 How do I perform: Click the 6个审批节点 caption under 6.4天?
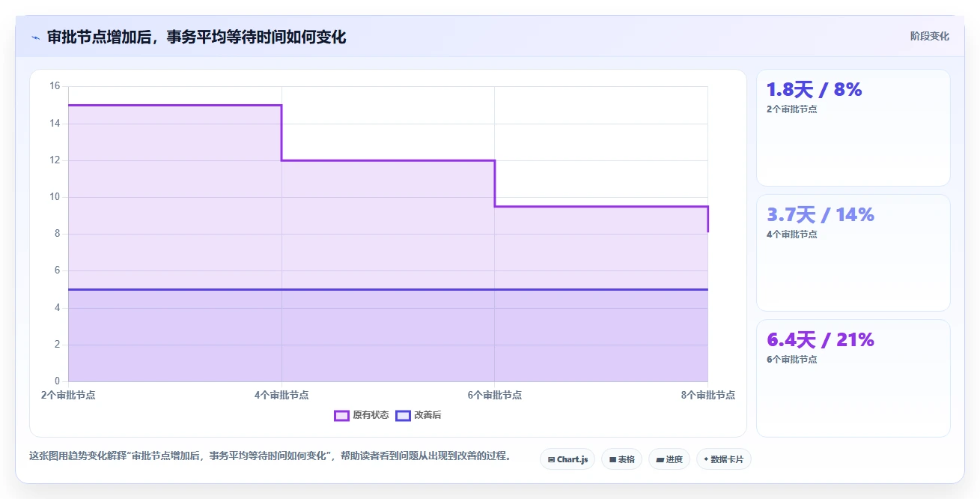792,360
